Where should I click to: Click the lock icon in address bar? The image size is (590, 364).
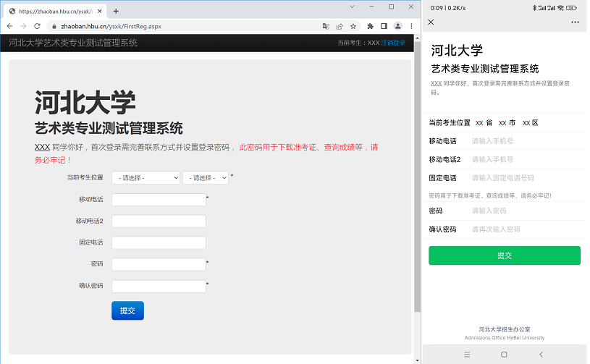tap(54, 26)
